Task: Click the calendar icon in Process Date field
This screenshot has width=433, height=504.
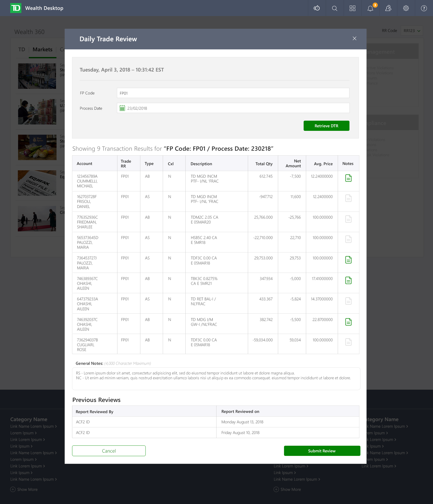Action: 122,108
